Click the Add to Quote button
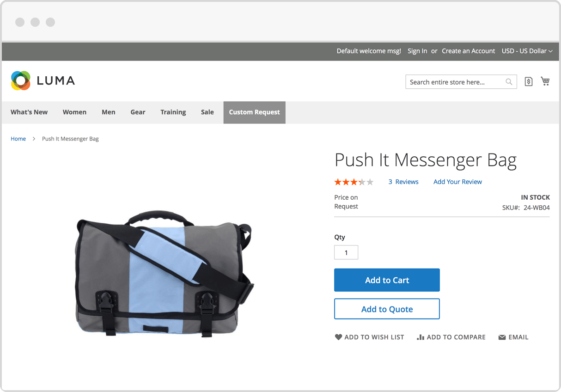Screen dimensions: 561x392 tap(387, 309)
